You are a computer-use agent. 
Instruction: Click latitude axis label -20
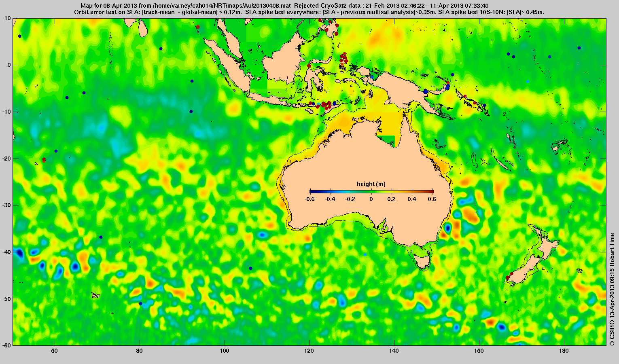pos(6,159)
